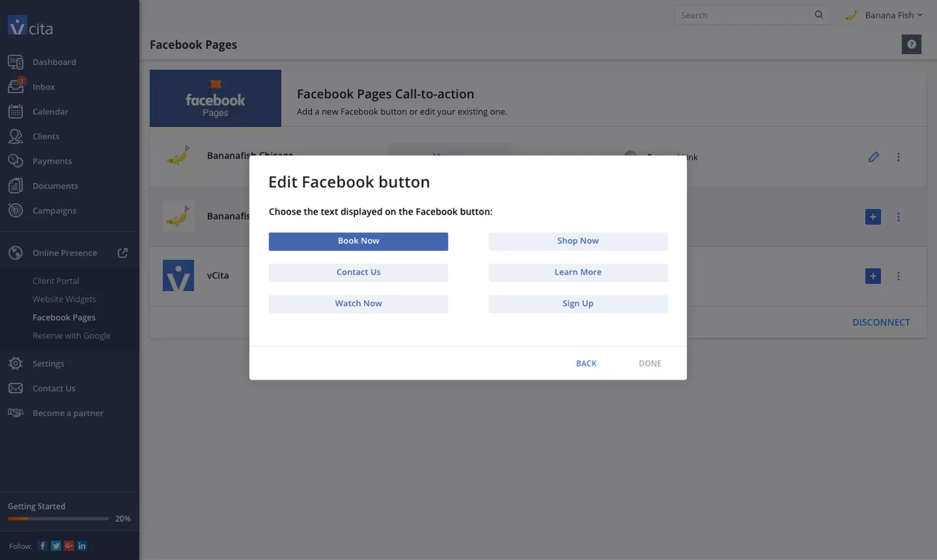Select Book Now button text option
Image resolution: width=937 pixels, height=560 pixels.
click(x=358, y=241)
